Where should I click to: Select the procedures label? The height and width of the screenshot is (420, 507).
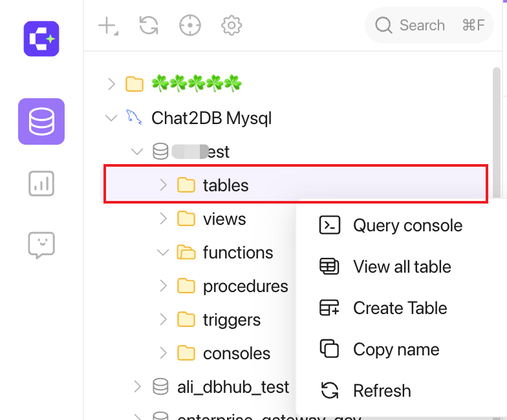coord(246,287)
